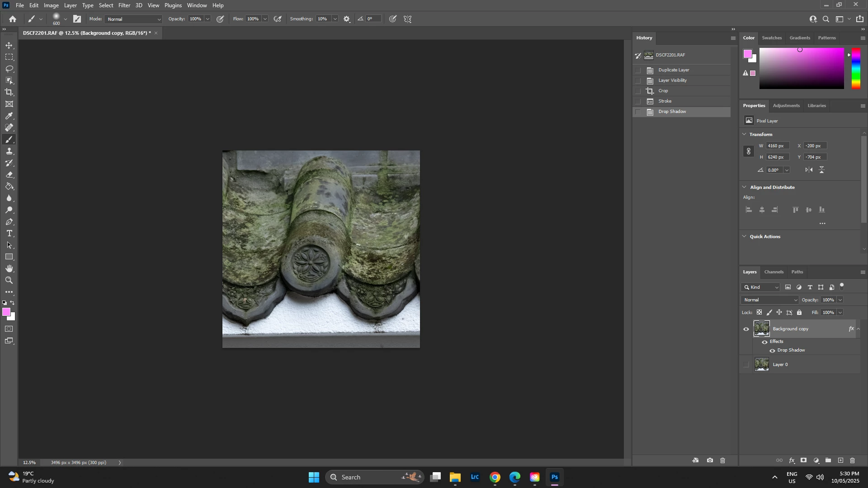Choose the Clone Stamp tool
This screenshot has width=868, height=488.
(9, 151)
